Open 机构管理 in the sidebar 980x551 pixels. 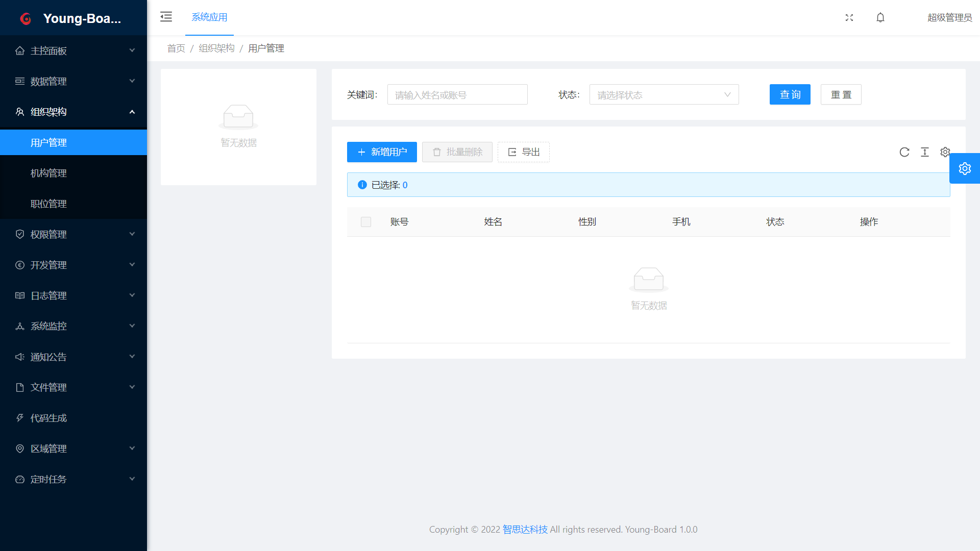(49, 173)
